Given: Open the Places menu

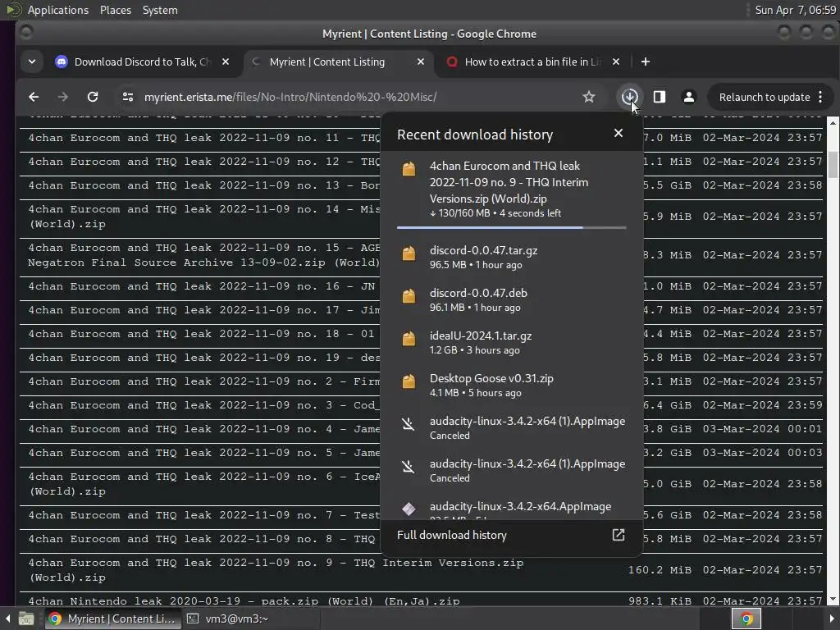Looking at the screenshot, I should coord(115,10).
